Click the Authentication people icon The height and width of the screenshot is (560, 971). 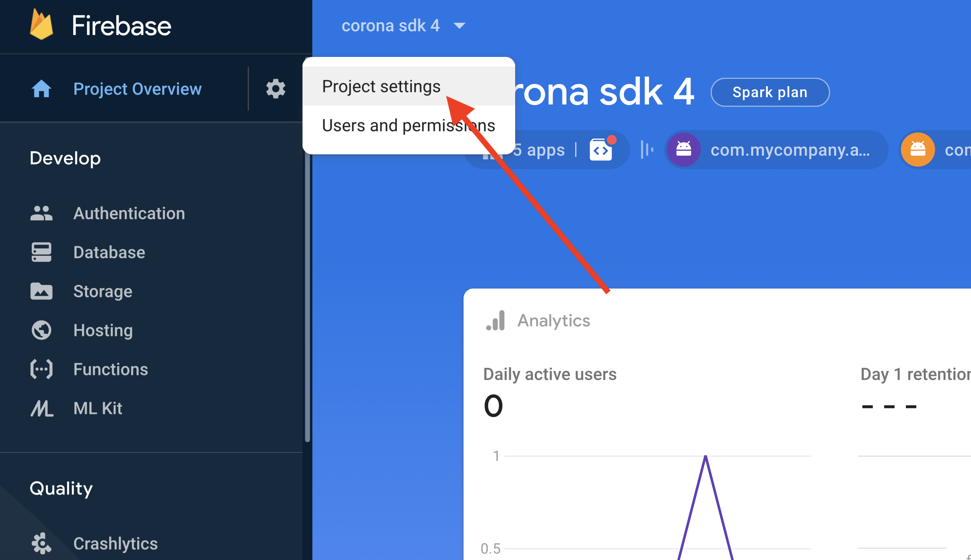[x=41, y=213]
